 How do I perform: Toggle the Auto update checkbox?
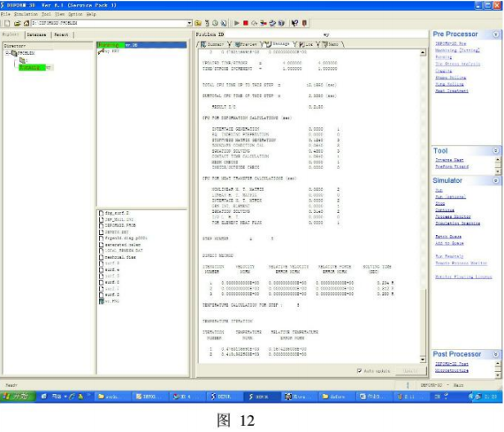pos(359,371)
